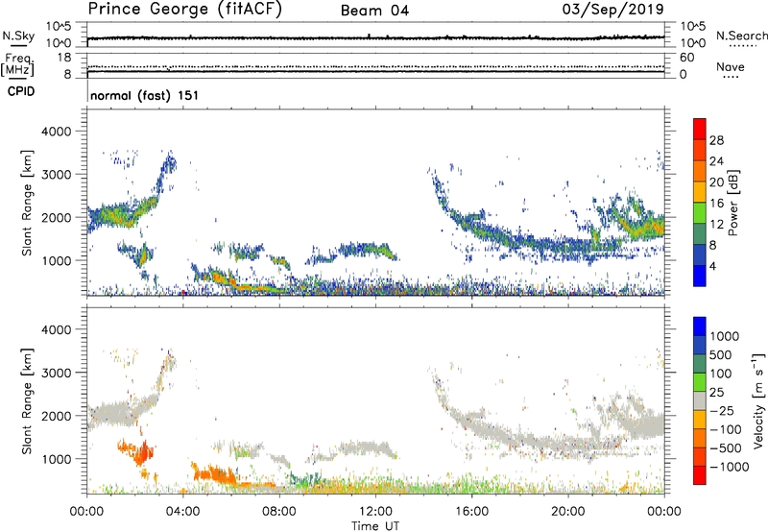768x532 pixels.
Task: Click the '1000' Velocity colorbar tick
Action: [725, 336]
